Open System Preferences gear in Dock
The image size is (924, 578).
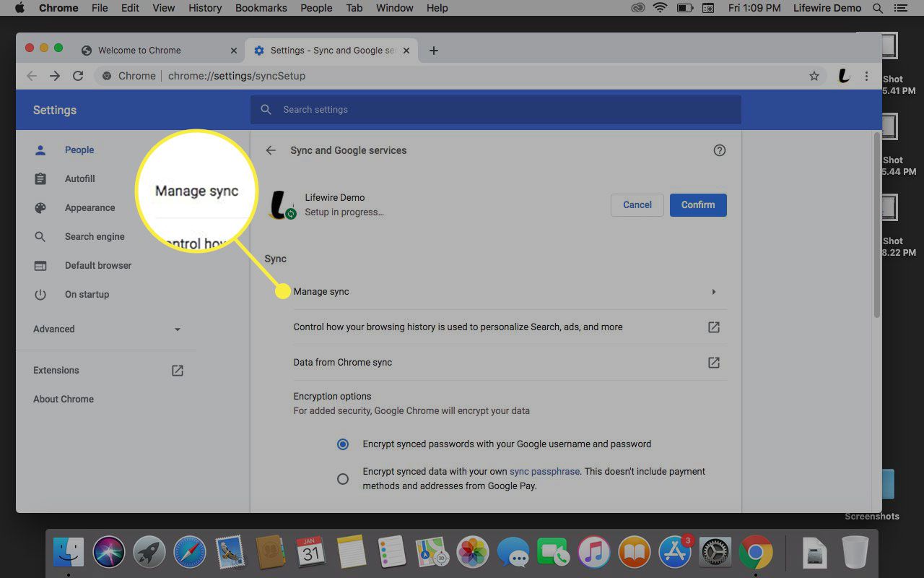pos(715,553)
